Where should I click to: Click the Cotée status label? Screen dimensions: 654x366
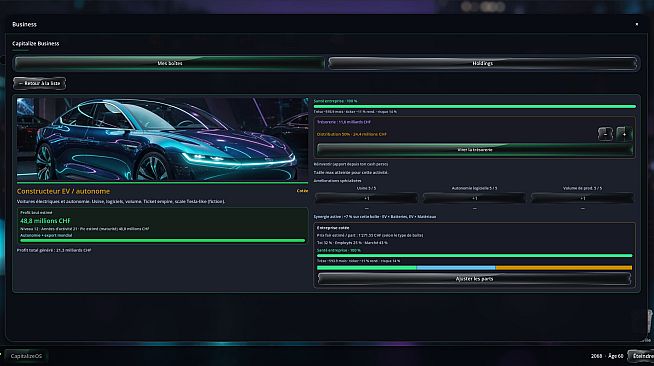(x=302, y=191)
